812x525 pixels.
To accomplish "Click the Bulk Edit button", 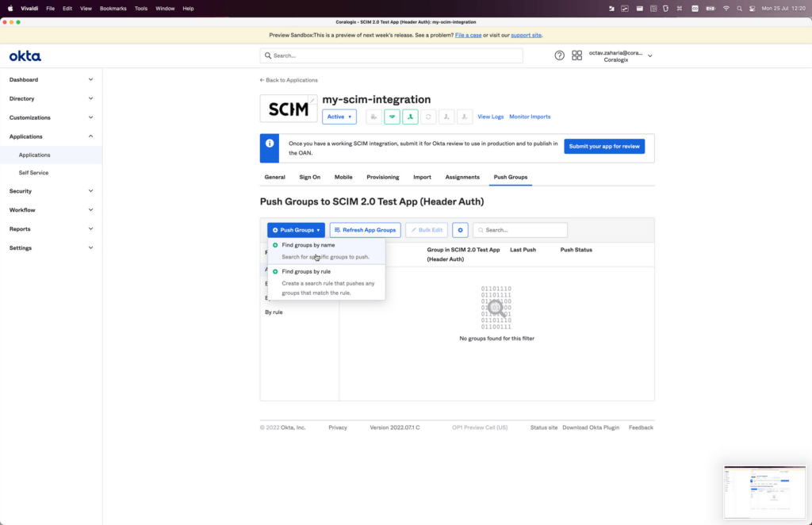I will [427, 230].
